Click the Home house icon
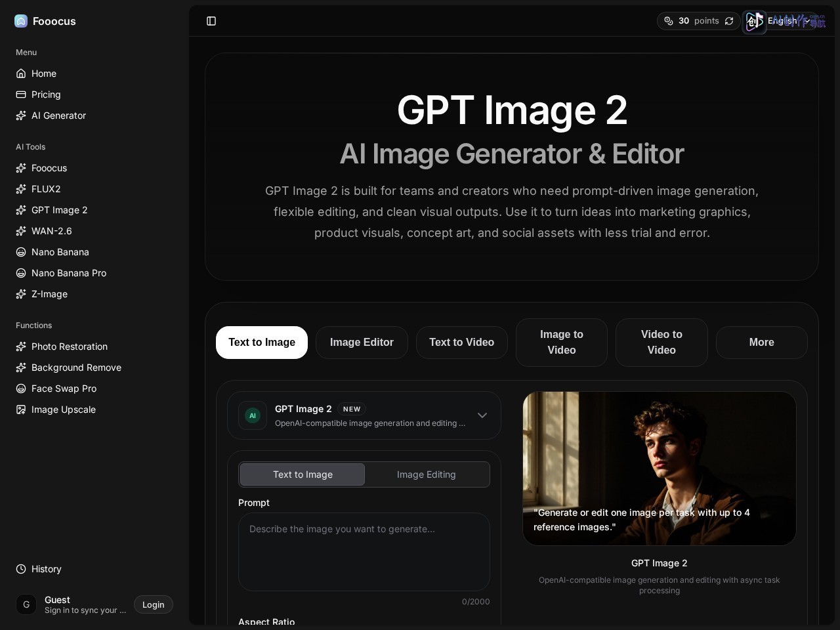 21,73
